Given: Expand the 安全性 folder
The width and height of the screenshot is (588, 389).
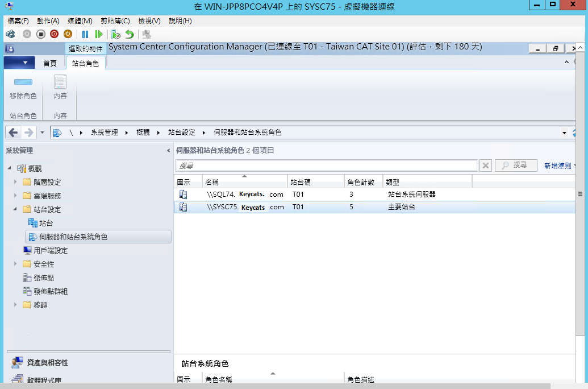Looking at the screenshot, I should coord(15,263).
